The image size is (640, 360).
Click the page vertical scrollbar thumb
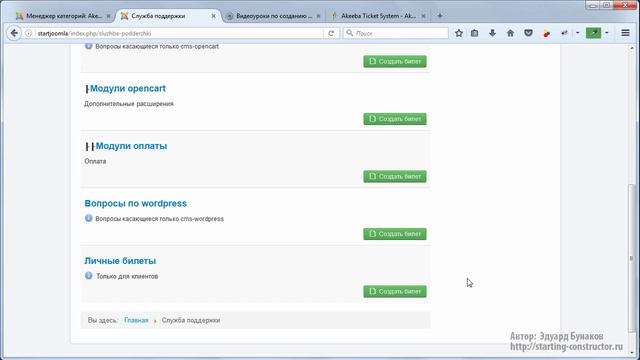(x=632, y=257)
